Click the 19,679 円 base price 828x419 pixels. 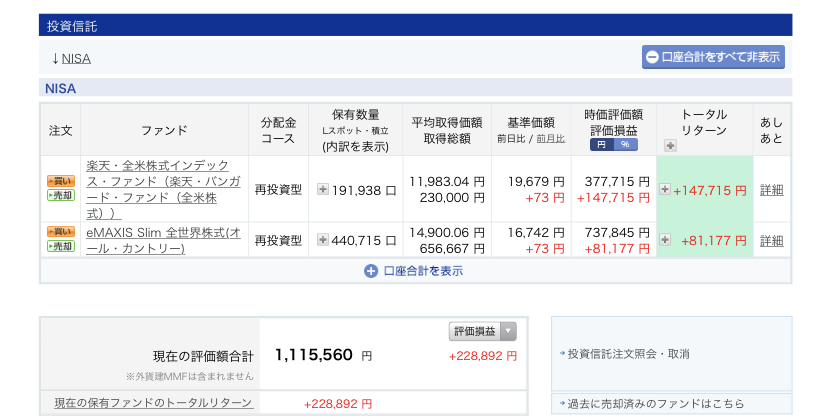tap(536, 182)
